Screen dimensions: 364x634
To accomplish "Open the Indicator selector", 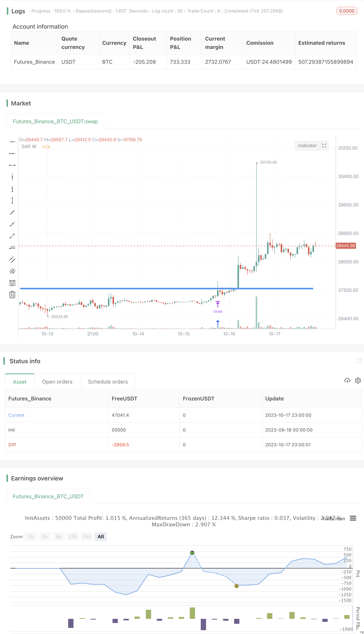I will coord(307,146).
